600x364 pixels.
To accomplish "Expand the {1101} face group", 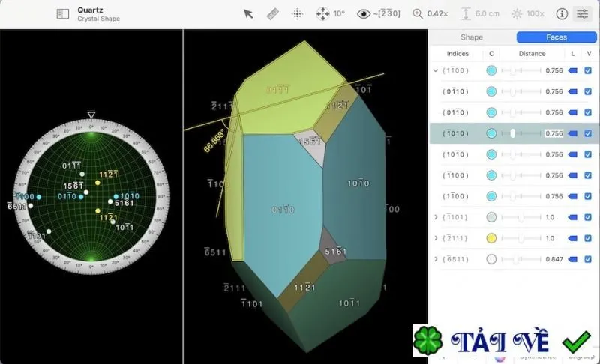I will coord(436,217).
